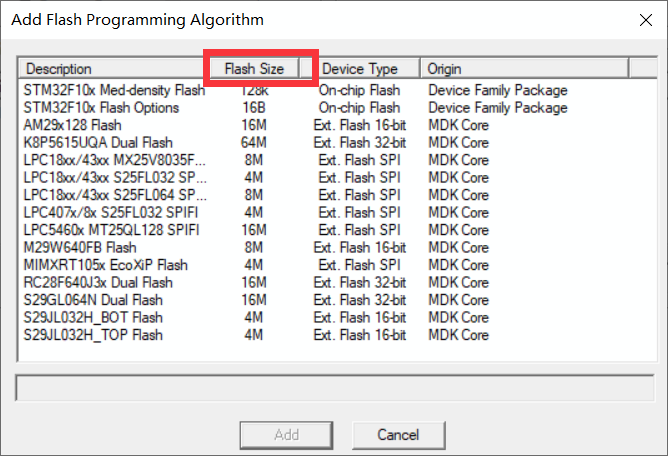Click Ext. Flash 32-bit of S29GL064N row
The image size is (668, 456).
click(360, 300)
